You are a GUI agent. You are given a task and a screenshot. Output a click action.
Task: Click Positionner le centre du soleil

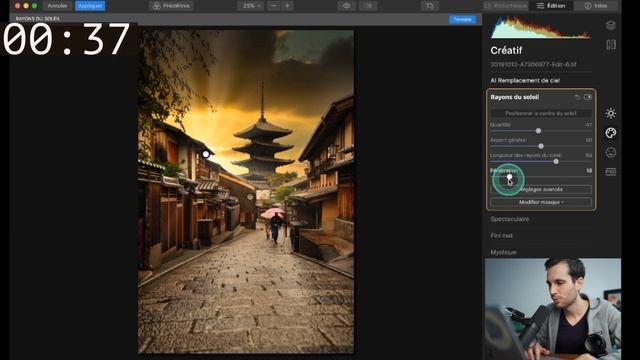[x=541, y=113]
